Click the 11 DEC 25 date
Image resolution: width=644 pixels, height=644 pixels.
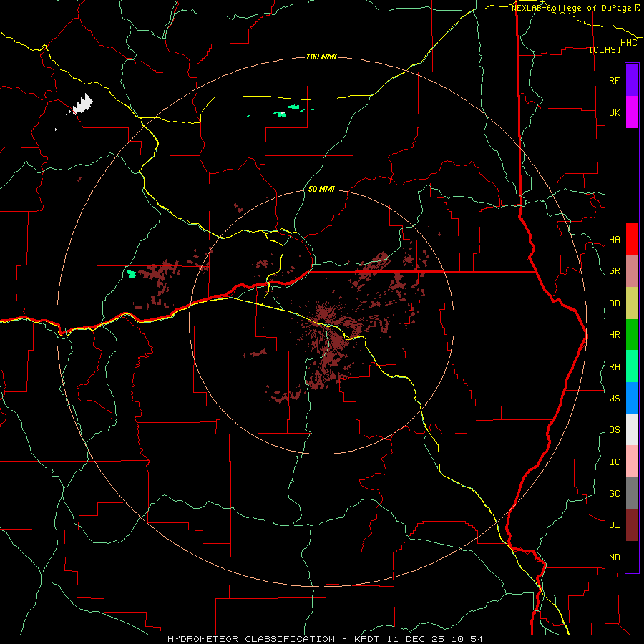coord(416,639)
